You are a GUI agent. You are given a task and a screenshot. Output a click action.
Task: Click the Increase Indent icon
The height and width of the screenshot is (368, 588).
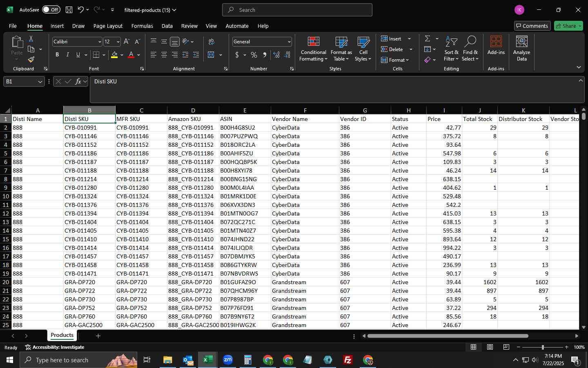coord(196,55)
